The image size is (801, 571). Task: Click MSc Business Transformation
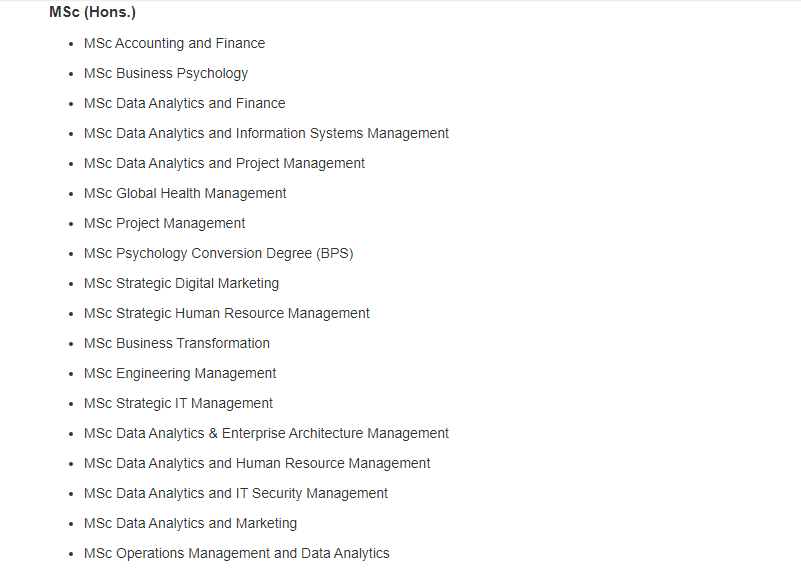tap(177, 343)
